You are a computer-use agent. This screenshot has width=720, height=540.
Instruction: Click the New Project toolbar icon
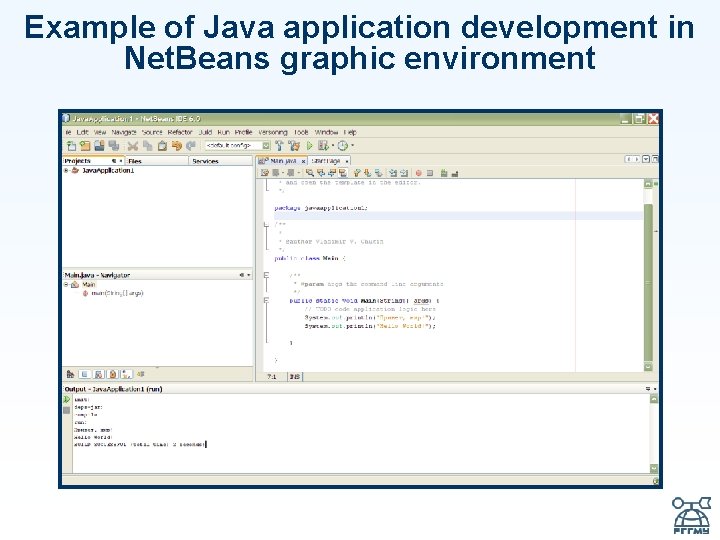point(85,146)
